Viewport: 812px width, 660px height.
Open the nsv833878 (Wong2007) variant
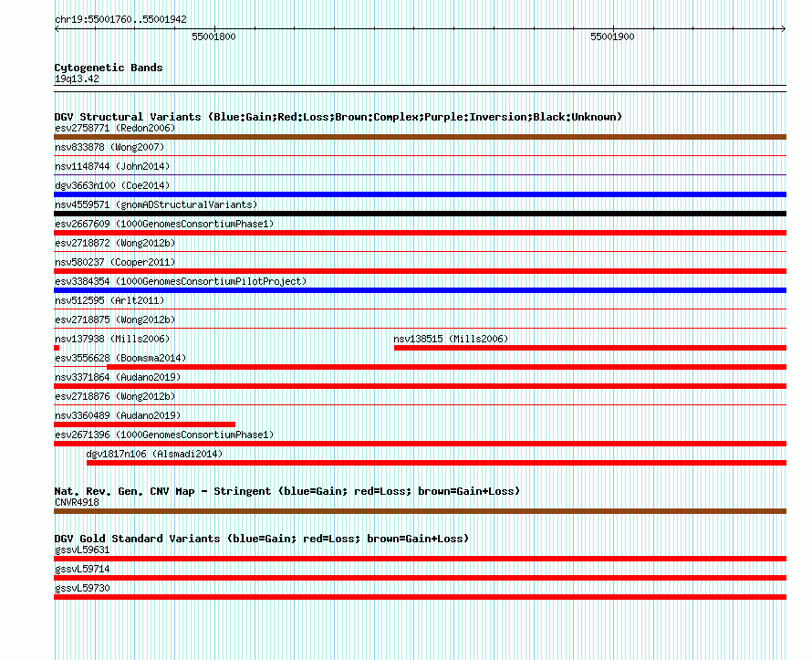109,147
